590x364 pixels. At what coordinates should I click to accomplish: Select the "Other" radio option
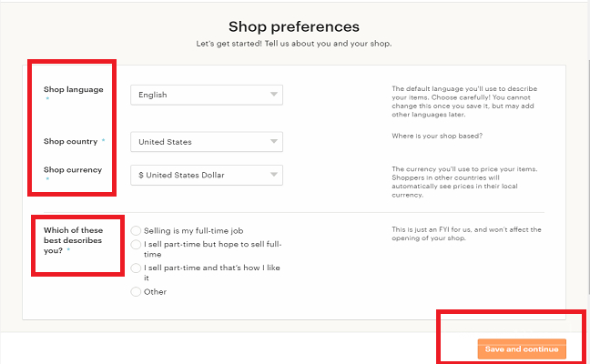(x=137, y=292)
